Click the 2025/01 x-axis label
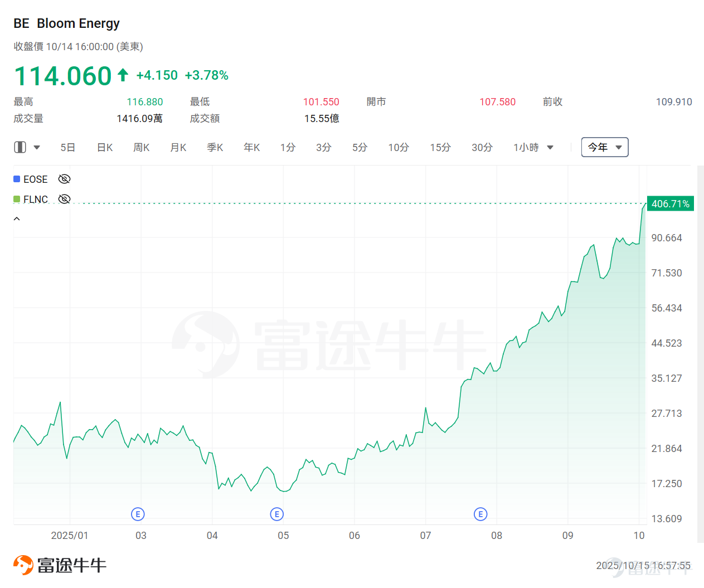 70,535
